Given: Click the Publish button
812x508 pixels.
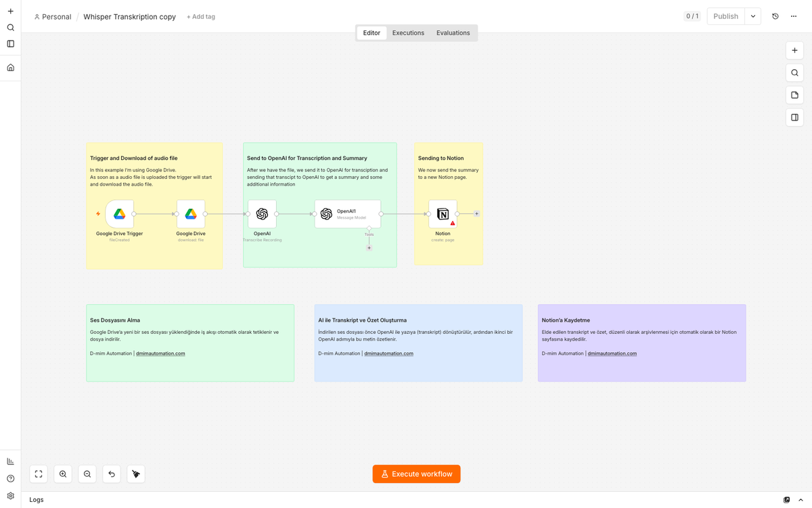Looking at the screenshot, I should click(x=725, y=16).
